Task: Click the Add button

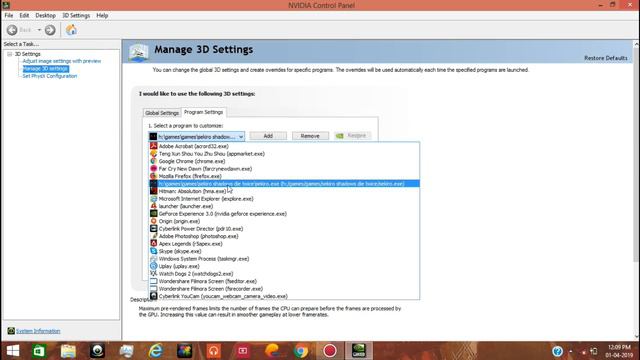Action: click(268, 136)
